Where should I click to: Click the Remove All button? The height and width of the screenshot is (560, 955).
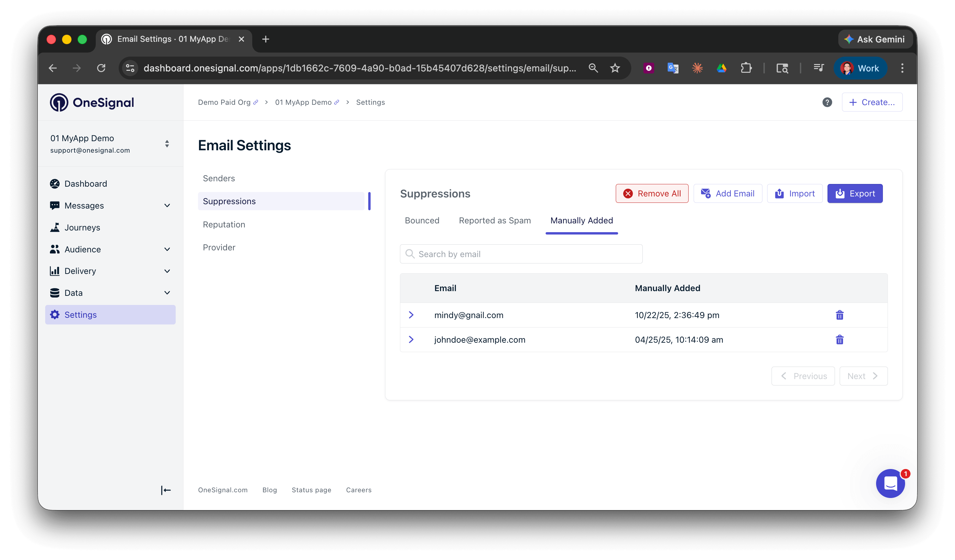pyautogui.click(x=652, y=193)
